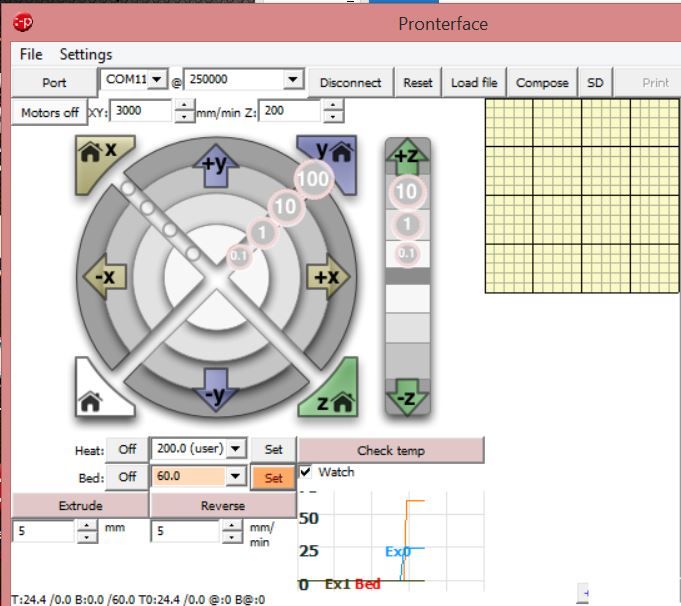Click the +x jog arrow
Image resolution: width=681 pixels, height=606 pixels.
pyautogui.click(x=328, y=277)
